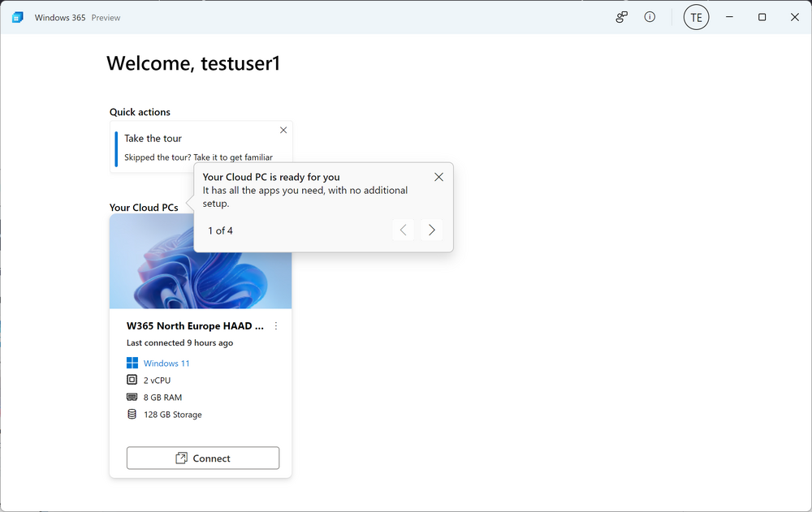Dismiss the Take the tour card

coord(283,130)
